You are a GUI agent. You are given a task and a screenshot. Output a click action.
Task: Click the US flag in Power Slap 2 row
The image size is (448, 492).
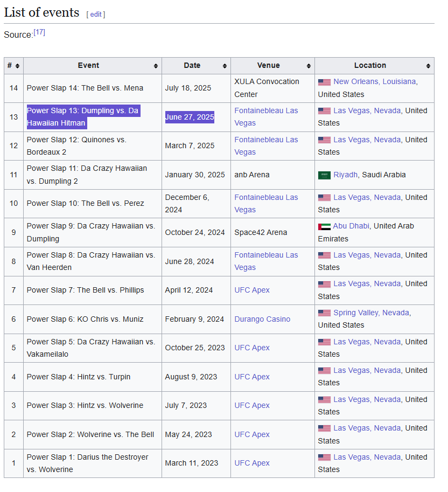324,428
